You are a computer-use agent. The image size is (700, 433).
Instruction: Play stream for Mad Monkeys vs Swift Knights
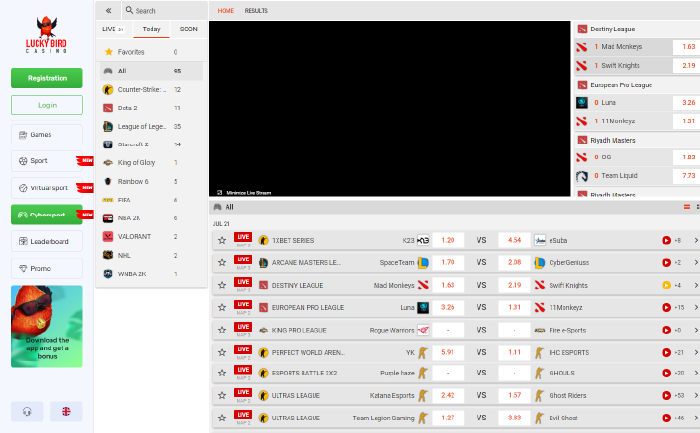[x=667, y=285]
